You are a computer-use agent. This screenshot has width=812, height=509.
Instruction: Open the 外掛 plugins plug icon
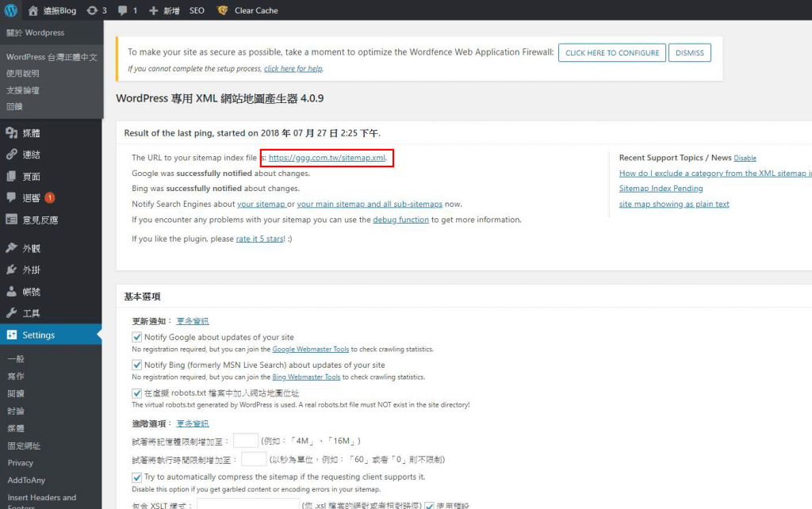point(11,270)
